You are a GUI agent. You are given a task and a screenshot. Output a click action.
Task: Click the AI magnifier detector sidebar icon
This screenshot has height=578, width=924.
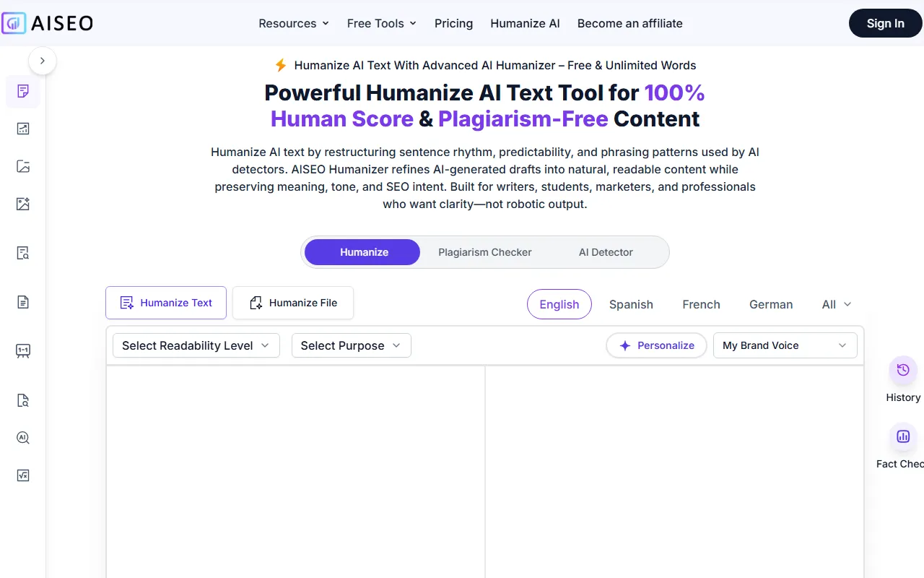point(23,438)
